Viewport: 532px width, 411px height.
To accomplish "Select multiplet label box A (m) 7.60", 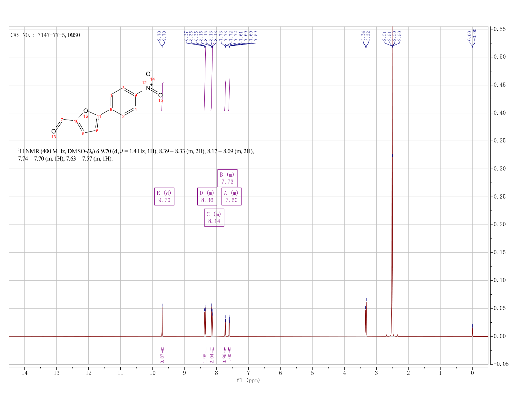I will pos(232,197).
